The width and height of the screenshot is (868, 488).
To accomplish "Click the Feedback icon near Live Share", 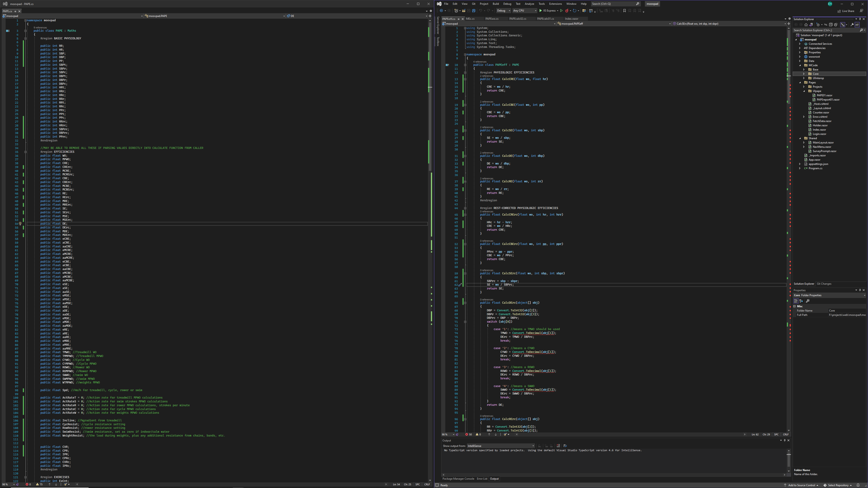I will (862, 11).
